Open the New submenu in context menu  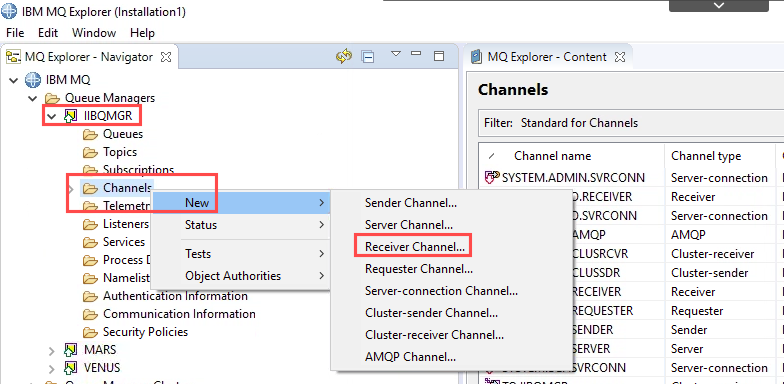(x=241, y=202)
